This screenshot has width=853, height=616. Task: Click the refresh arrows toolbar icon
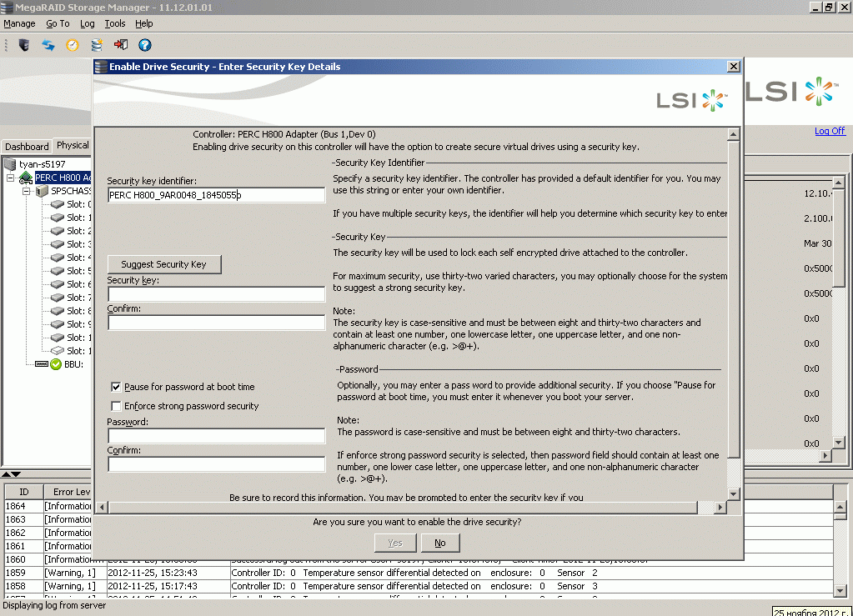click(48, 45)
